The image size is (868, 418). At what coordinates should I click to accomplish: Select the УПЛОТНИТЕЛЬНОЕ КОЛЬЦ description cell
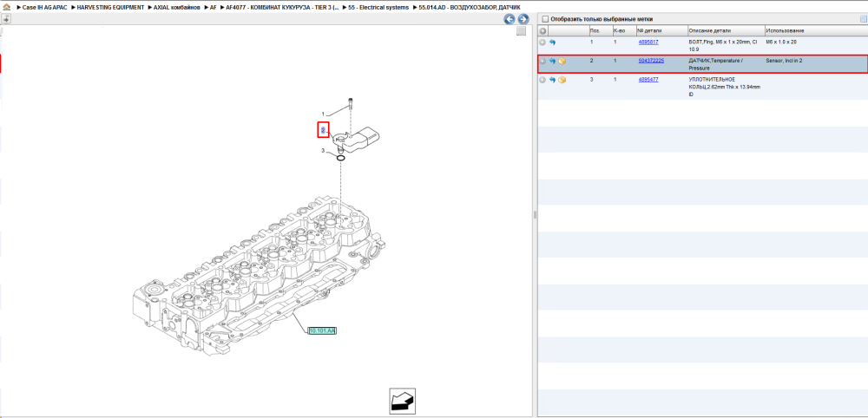point(725,87)
